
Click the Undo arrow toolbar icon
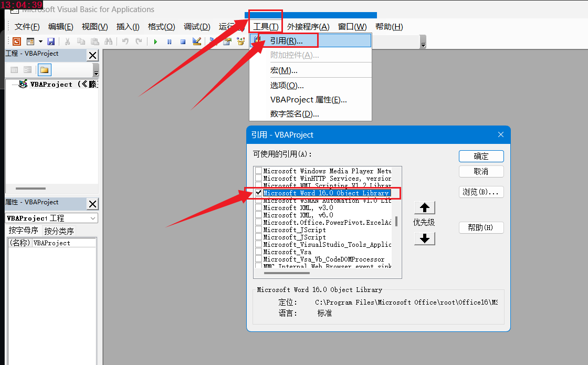click(x=125, y=41)
